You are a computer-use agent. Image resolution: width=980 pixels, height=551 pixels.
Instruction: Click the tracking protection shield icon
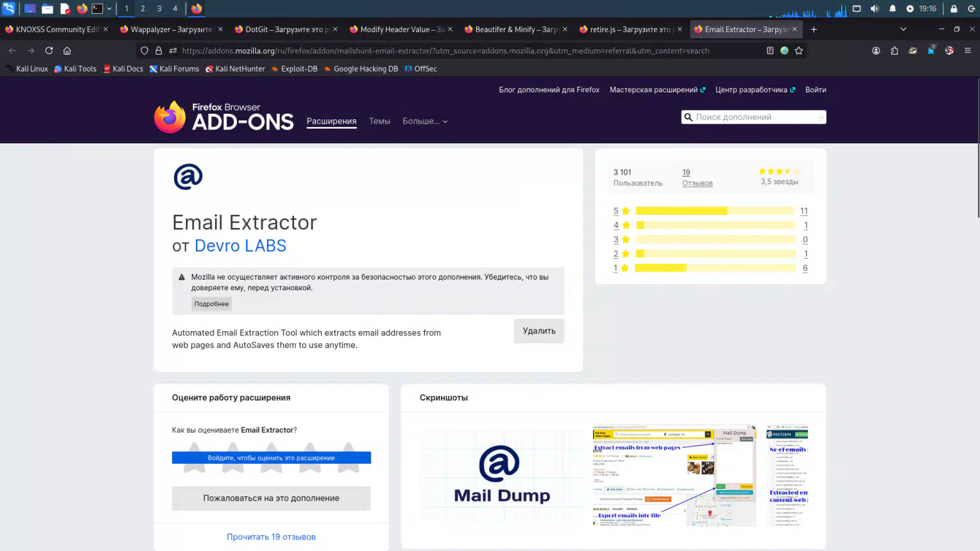click(x=144, y=51)
